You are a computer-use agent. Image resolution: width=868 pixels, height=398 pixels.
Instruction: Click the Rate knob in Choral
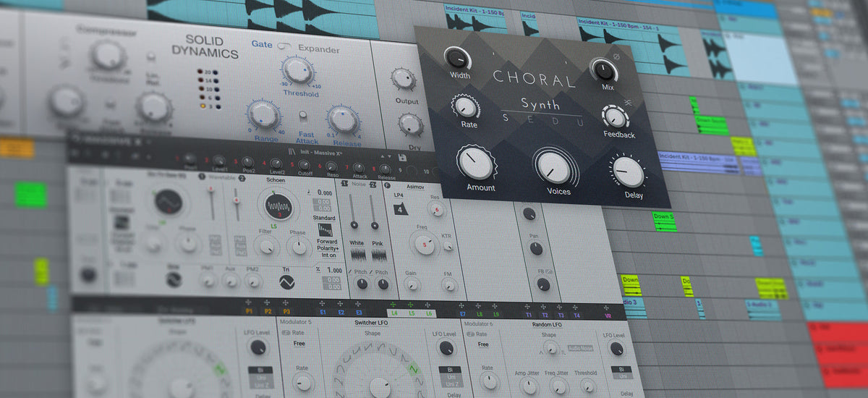[x=467, y=107]
